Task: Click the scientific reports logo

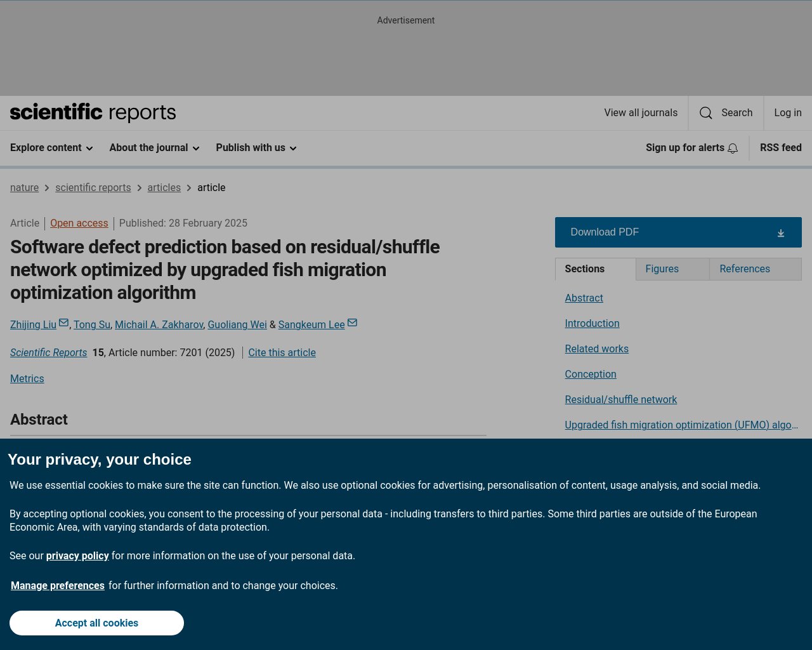Action: [x=93, y=112]
